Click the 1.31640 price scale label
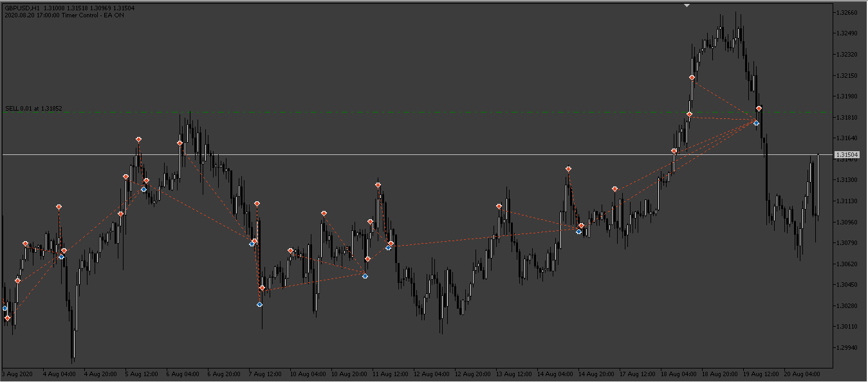The width and height of the screenshot is (868, 382). 847,138
